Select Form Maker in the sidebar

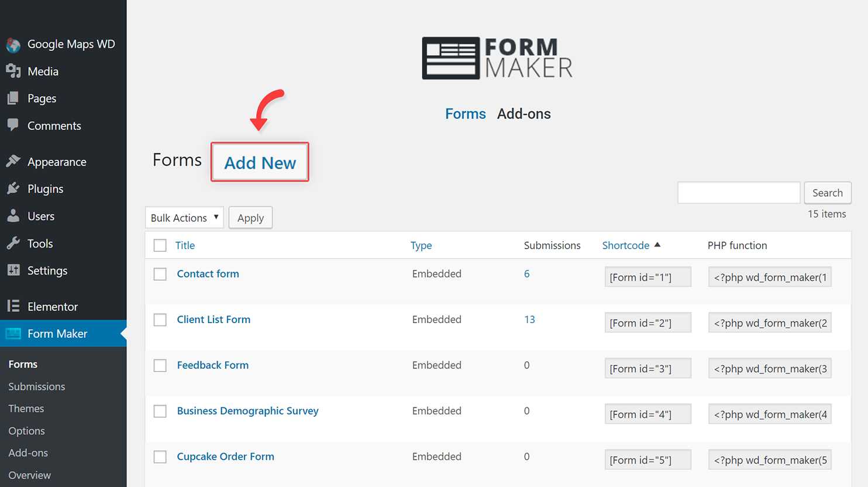coord(63,334)
